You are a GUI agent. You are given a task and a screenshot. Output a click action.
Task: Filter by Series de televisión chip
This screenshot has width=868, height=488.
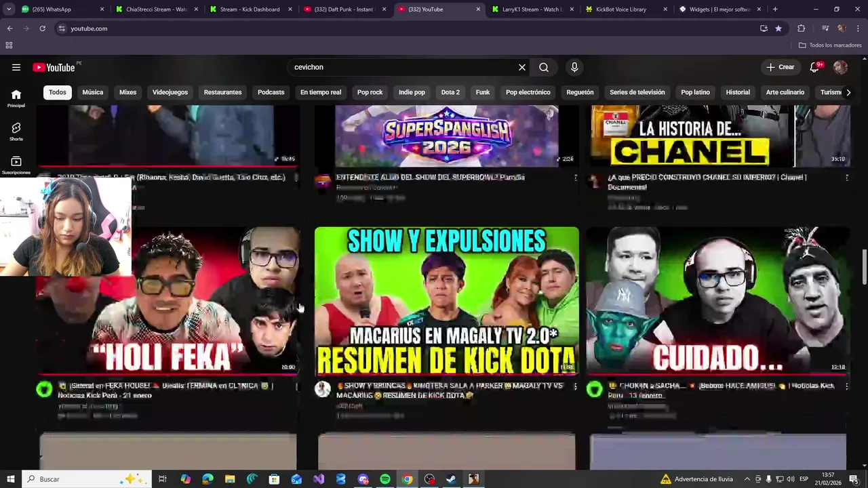tap(637, 92)
